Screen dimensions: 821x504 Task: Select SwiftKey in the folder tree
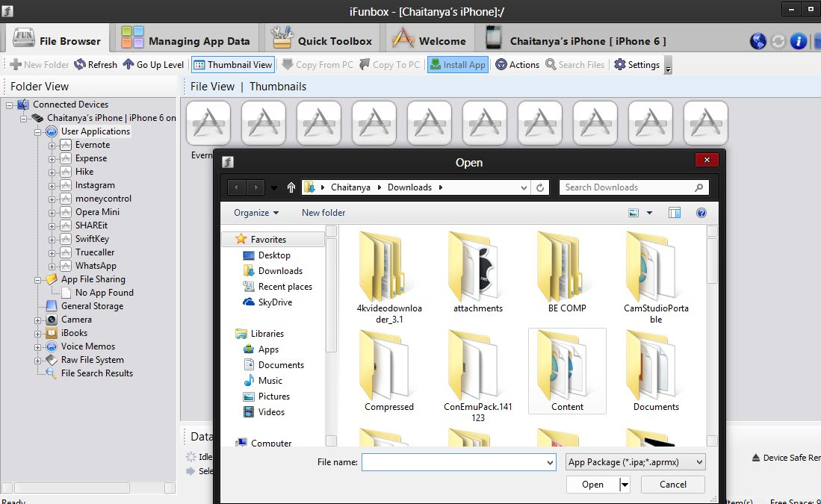[x=92, y=239]
